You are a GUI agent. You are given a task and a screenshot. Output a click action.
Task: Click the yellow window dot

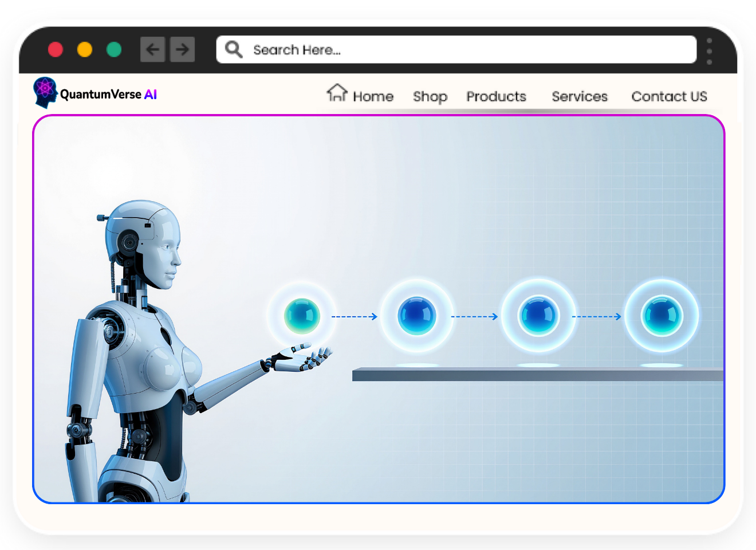tap(85, 50)
